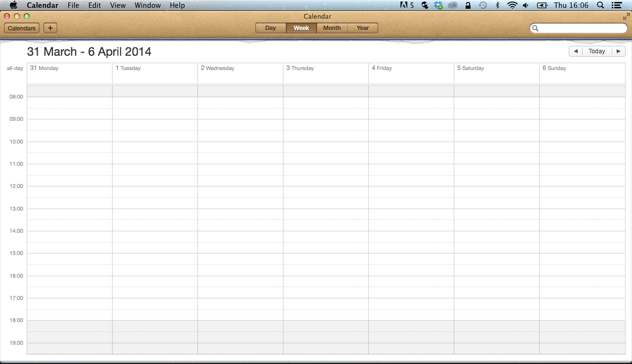Open Dropbox status icon in menu bar
The image size is (632, 364).
[438, 5]
